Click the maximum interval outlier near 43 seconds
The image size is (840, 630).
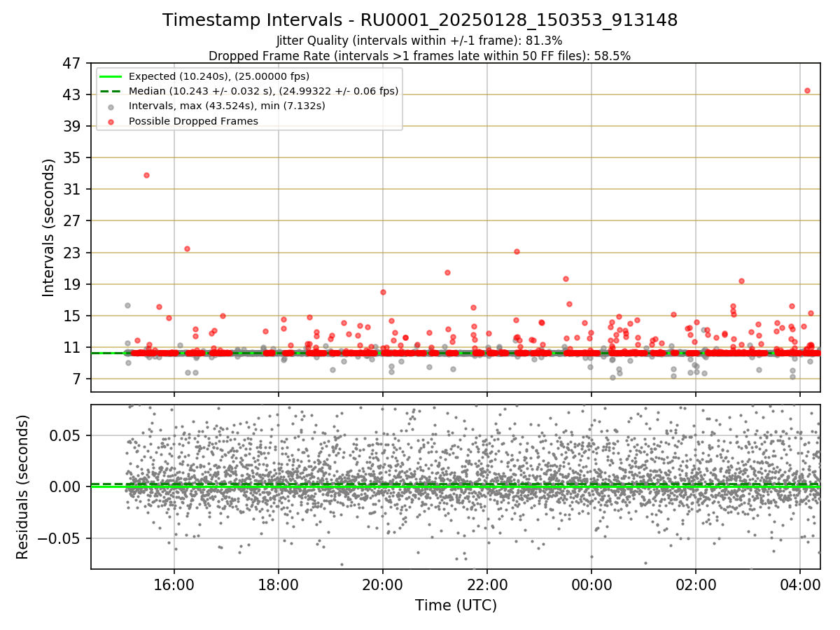(x=807, y=90)
